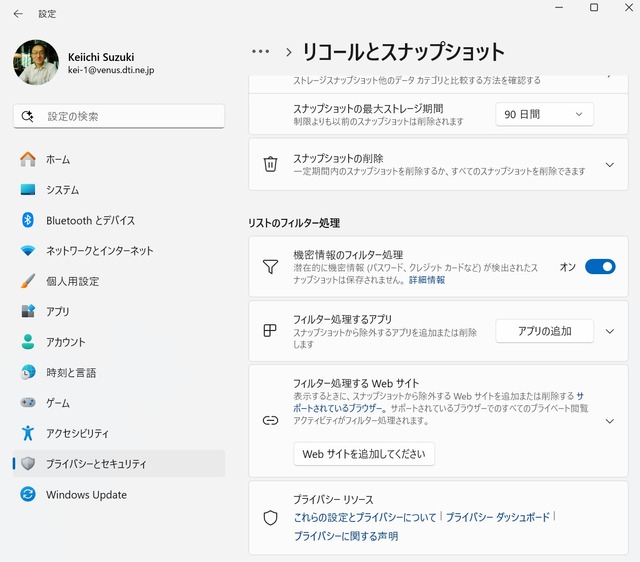Select ゲーム label in sidebar

click(58, 403)
